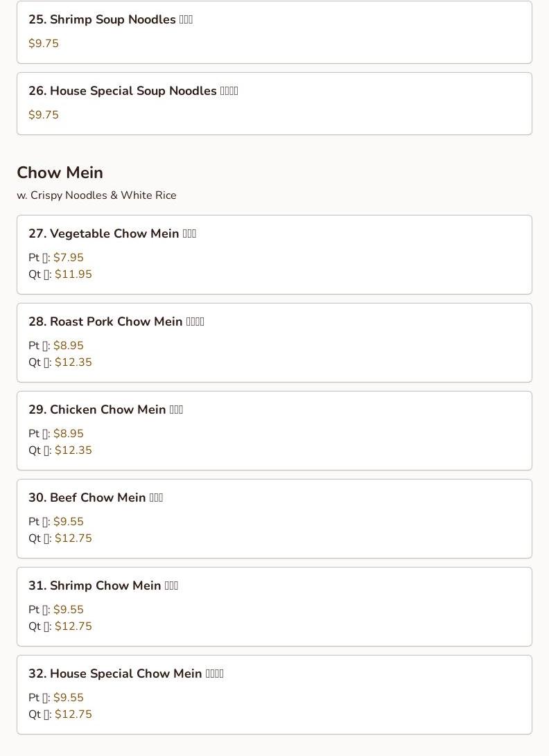This screenshot has height=756, width=549.
Task: Select Vegetable Chow Mein quart price $11.95
Action: coord(73,274)
